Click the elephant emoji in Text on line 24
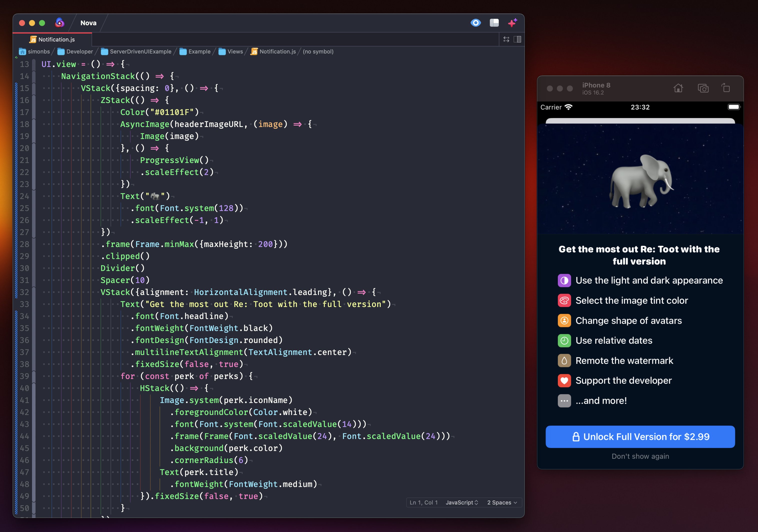The width and height of the screenshot is (758, 532). 155,196
